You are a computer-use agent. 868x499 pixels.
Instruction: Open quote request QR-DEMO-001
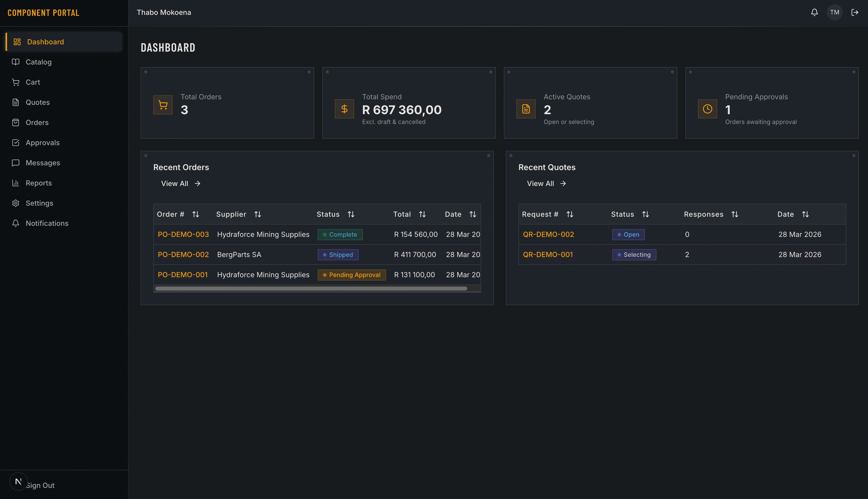click(x=548, y=254)
